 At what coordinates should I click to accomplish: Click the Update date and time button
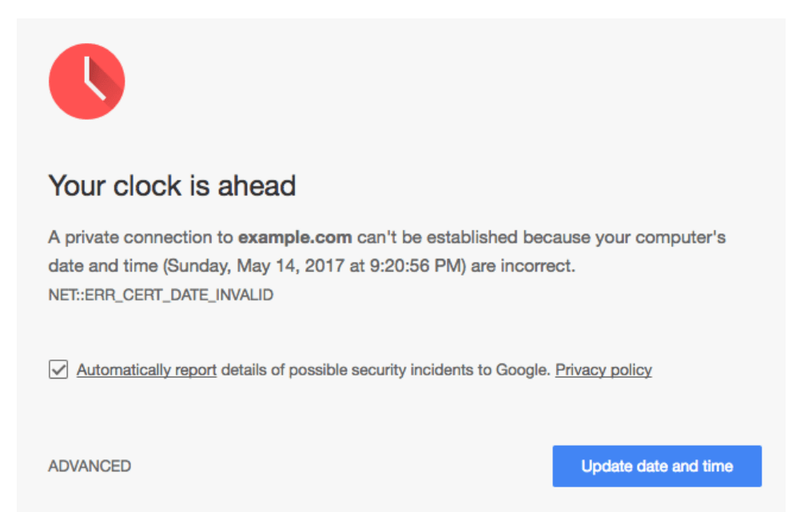click(x=657, y=466)
